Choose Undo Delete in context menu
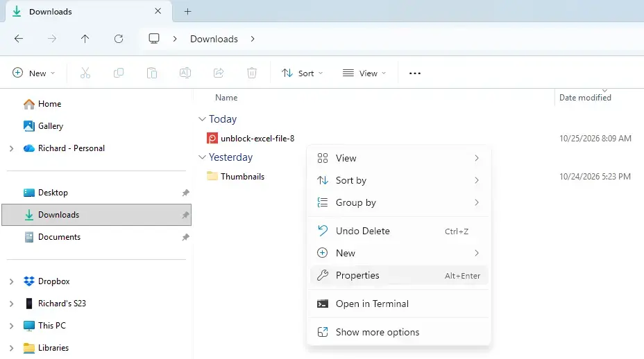The height and width of the screenshot is (359, 644). [x=398, y=231]
